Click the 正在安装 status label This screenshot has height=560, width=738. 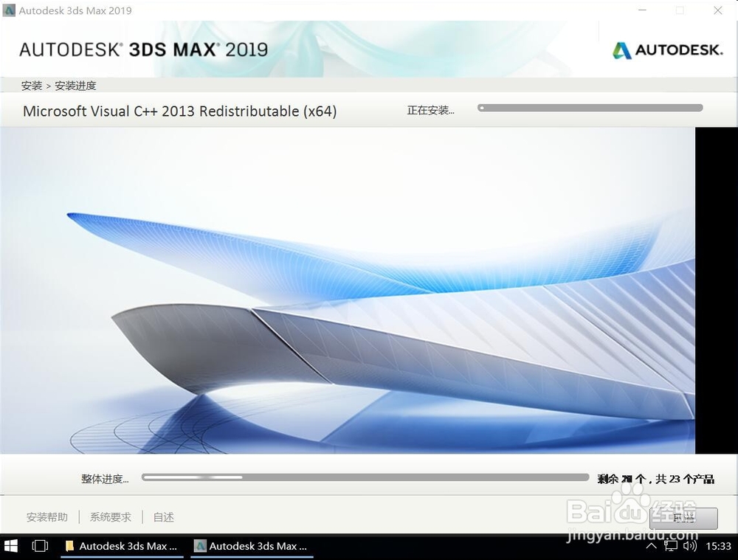(430, 111)
